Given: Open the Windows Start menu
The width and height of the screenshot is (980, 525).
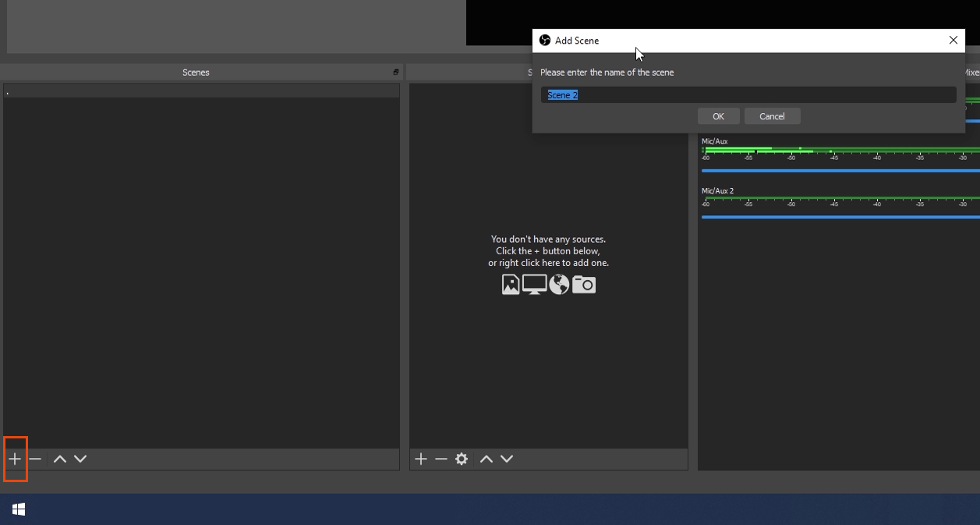Looking at the screenshot, I should coord(19,509).
